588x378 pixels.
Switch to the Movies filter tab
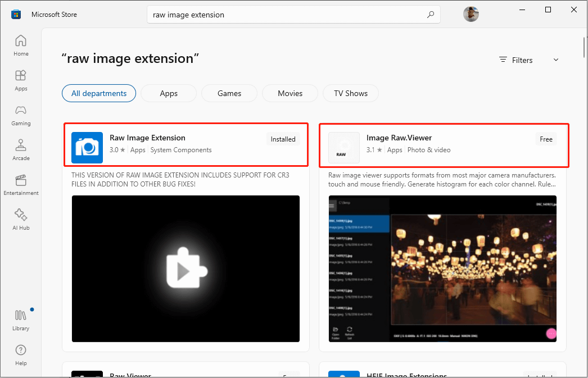tap(290, 93)
